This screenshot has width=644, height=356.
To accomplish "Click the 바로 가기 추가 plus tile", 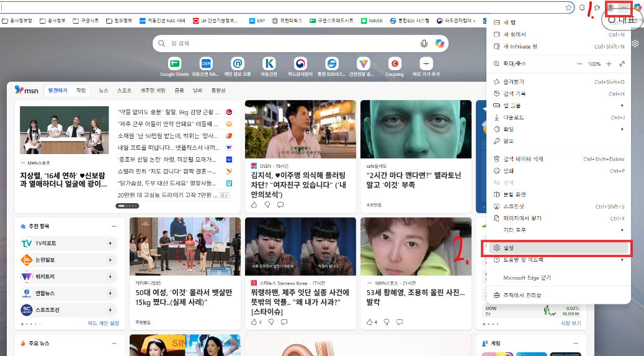I will [426, 66].
